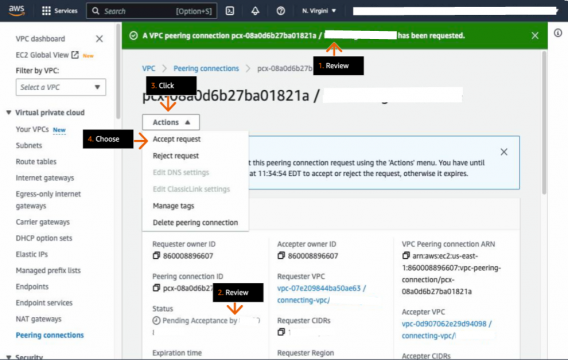The width and height of the screenshot is (568, 360).
Task: Go to Peering connections breadcrumb
Action: (x=206, y=68)
